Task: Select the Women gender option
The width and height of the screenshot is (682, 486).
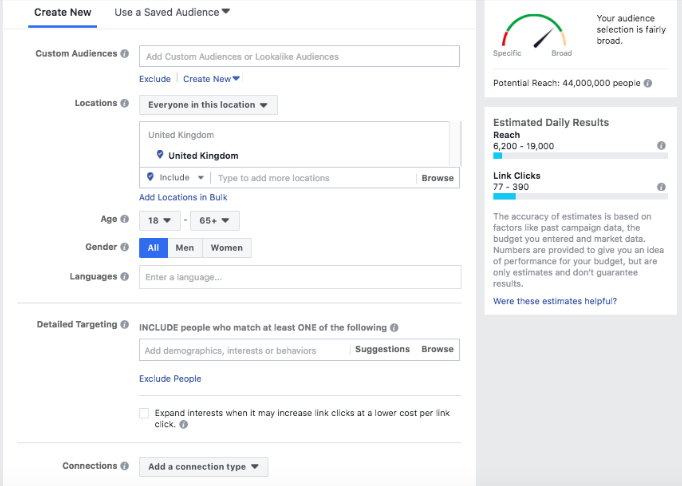Action: [x=227, y=248]
